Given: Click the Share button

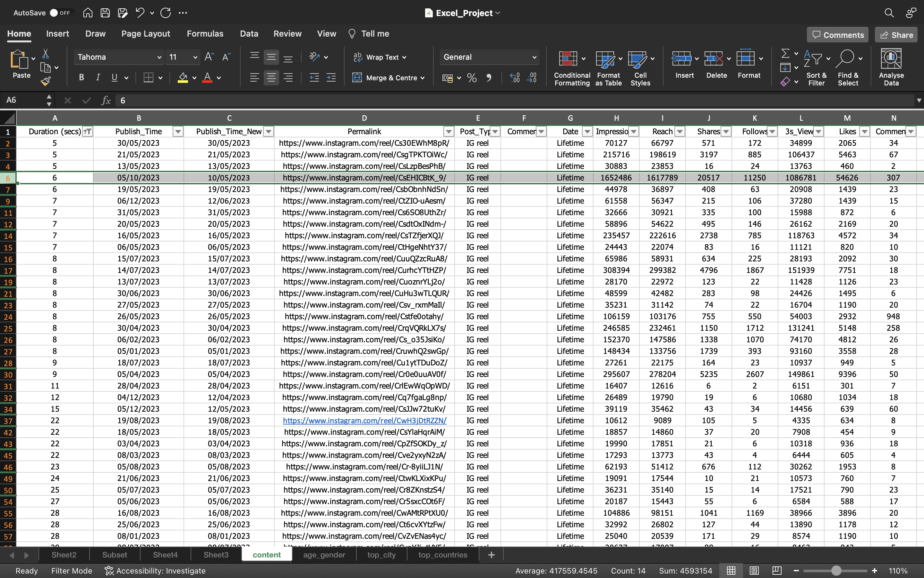Looking at the screenshot, I should tap(896, 35).
